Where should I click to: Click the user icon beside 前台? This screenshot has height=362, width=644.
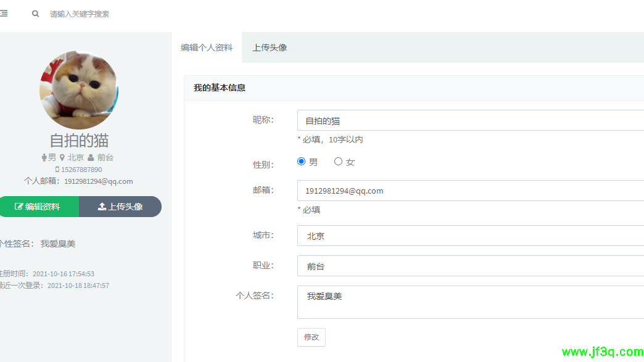point(91,158)
